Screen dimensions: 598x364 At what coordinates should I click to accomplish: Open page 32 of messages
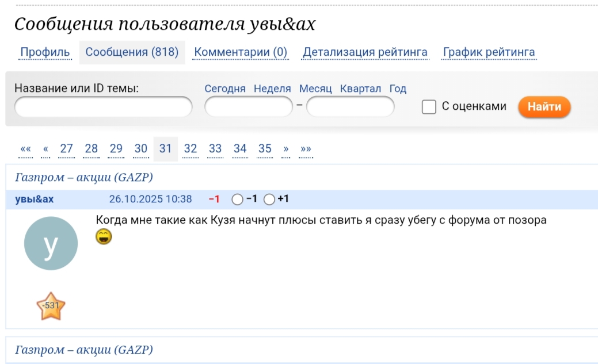(x=191, y=149)
